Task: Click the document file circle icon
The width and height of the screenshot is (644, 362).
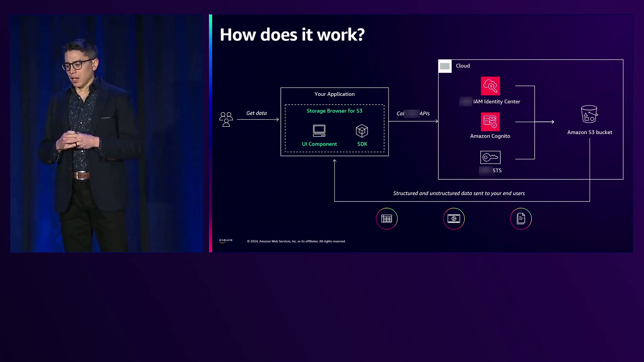Action: point(521,219)
